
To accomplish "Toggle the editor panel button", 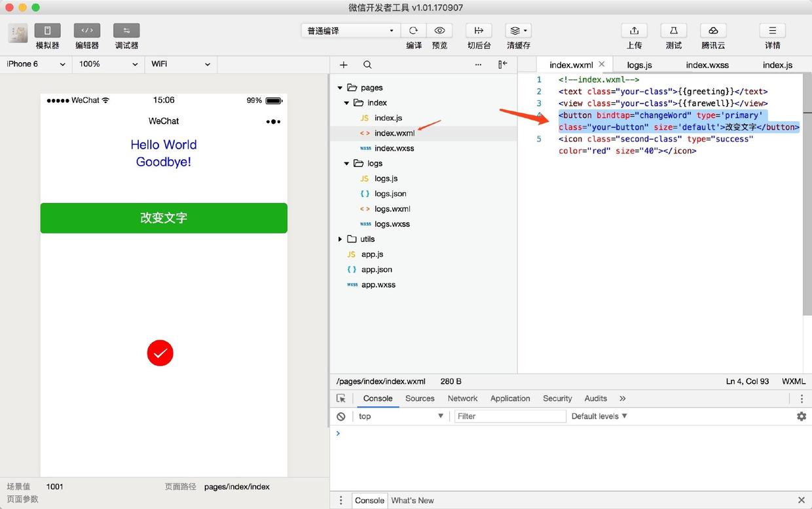I will click(87, 31).
